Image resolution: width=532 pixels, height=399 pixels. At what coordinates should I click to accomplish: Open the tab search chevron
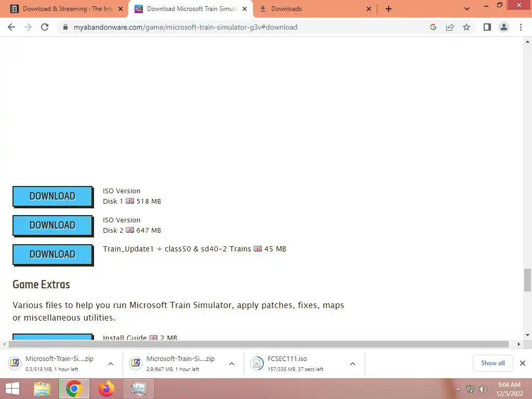(467, 9)
